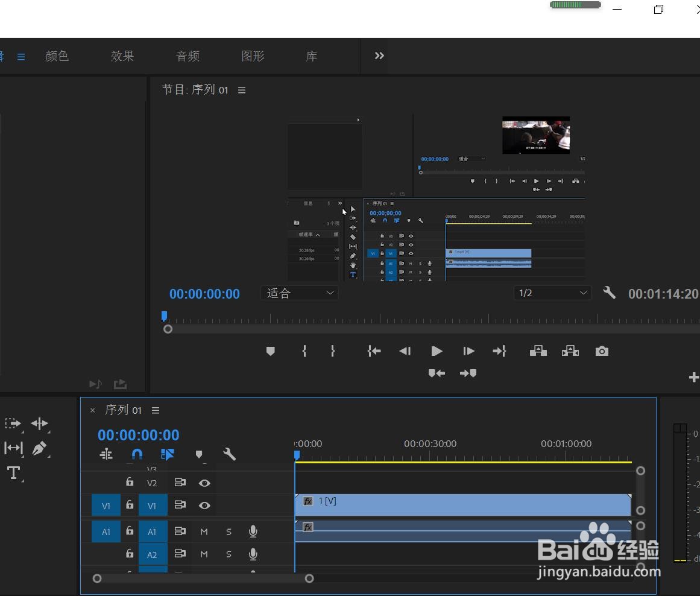Go to previous edit point
This screenshot has width=700, height=596.
tap(437, 373)
